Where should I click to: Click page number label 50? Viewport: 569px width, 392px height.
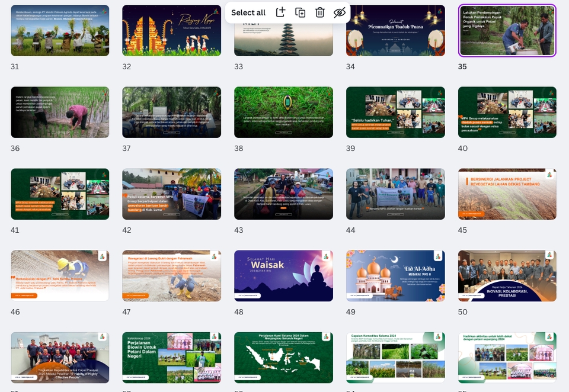pyautogui.click(x=463, y=312)
